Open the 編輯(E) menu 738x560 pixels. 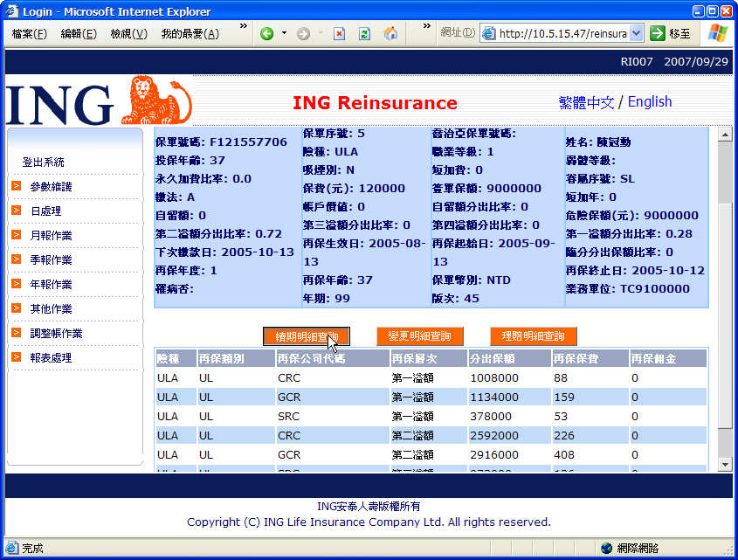point(79,34)
